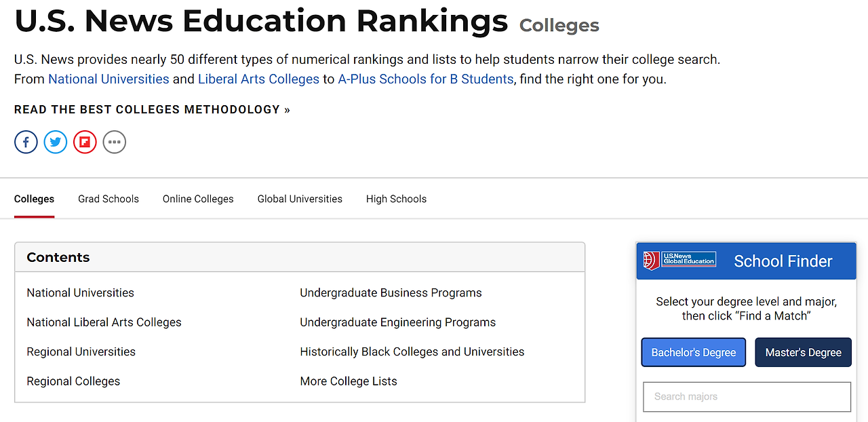Share page on Facebook icon
The image size is (868, 422).
coord(26,142)
